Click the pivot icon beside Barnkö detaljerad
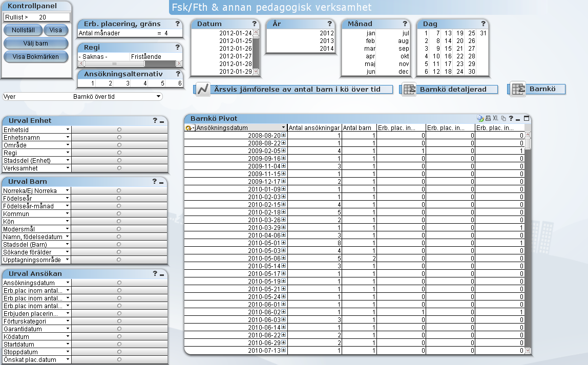 409,89
